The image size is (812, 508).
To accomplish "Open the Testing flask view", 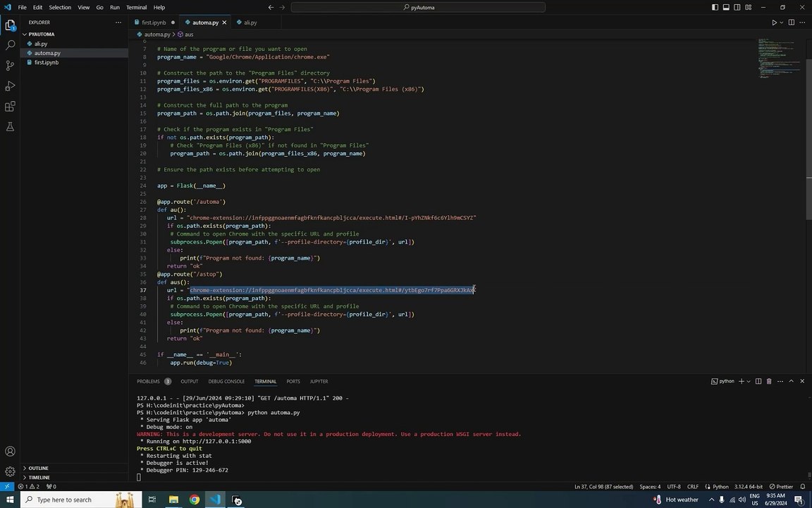I will point(10,126).
